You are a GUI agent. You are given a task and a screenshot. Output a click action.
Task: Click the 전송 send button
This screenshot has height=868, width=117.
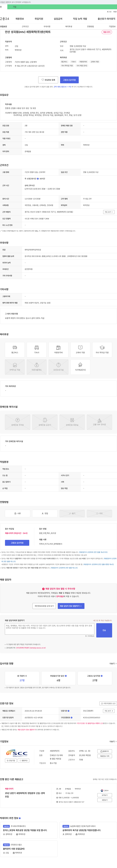coord(104,630)
